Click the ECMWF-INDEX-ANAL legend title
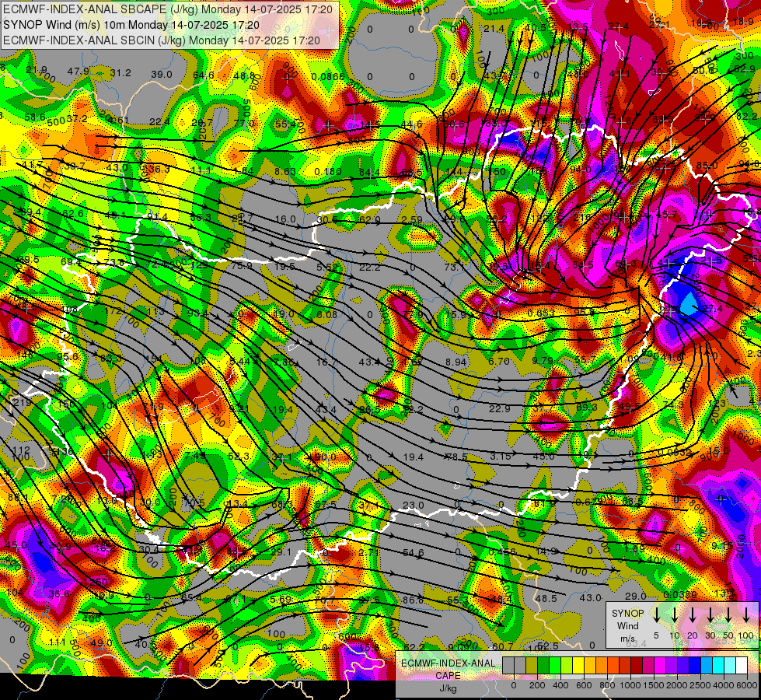This screenshot has width=761, height=700. (449, 663)
